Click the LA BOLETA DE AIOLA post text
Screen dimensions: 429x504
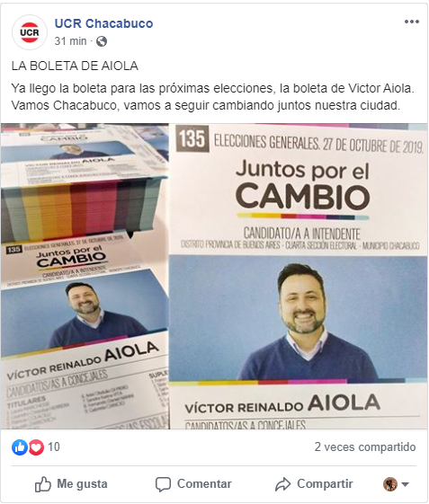point(75,66)
